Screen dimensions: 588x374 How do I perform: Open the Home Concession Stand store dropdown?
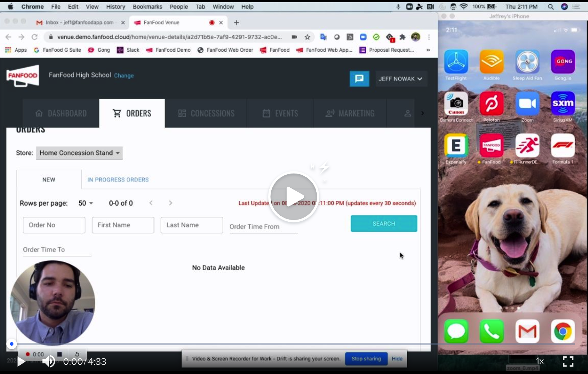[x=79, y=153]
